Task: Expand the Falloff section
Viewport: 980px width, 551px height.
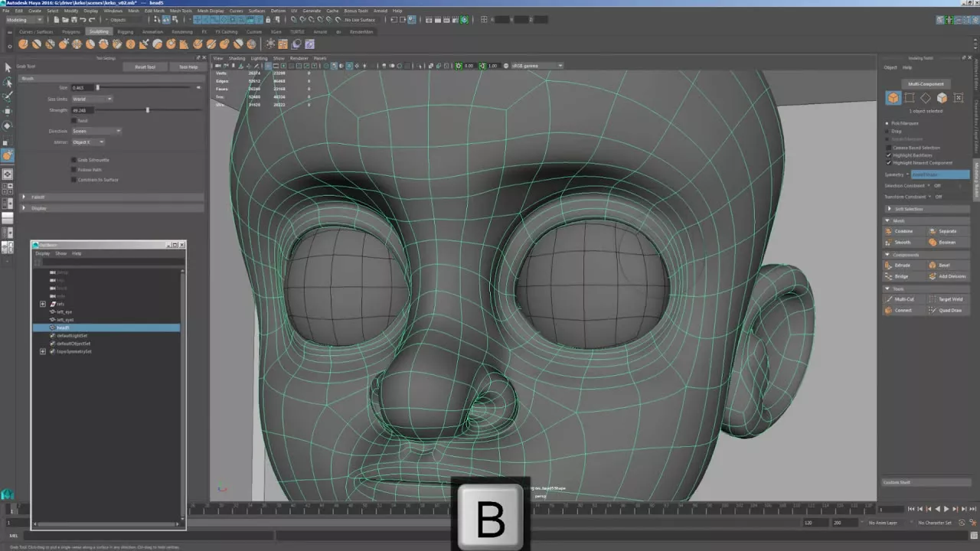Action: tap(24, 197)
